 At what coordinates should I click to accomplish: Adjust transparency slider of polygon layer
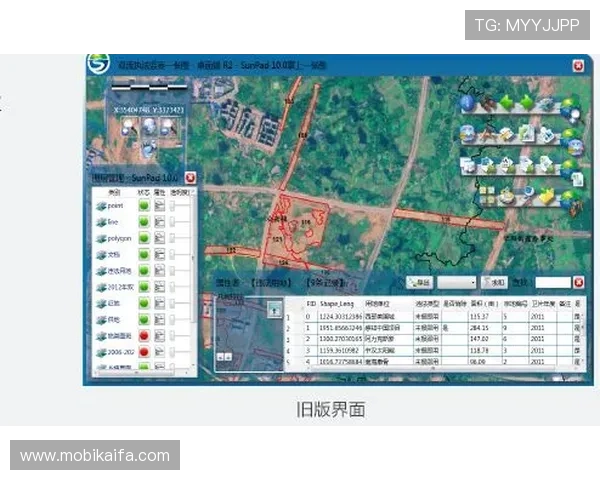(180, 238)
